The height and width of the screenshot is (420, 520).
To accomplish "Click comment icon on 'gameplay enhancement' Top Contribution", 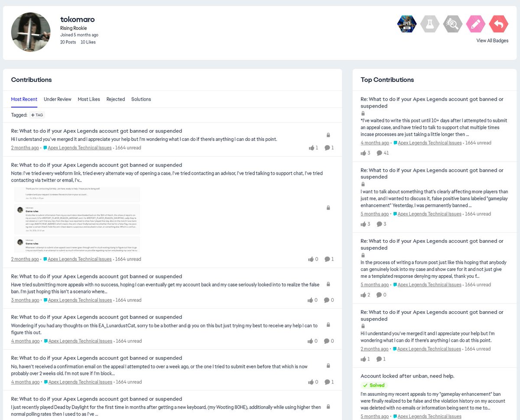I will point(380,224).
